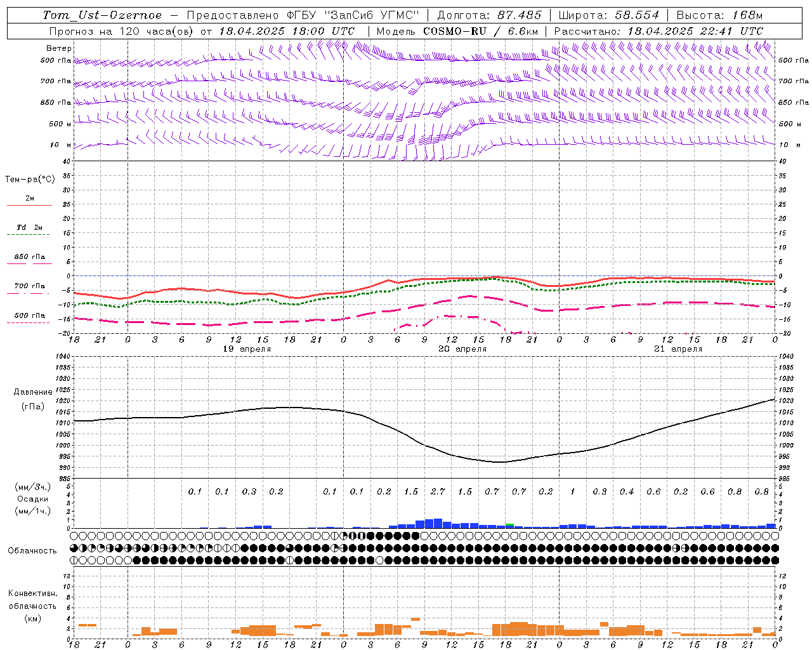Click the (км) unit under convective cloudiness

click(33, 618)
